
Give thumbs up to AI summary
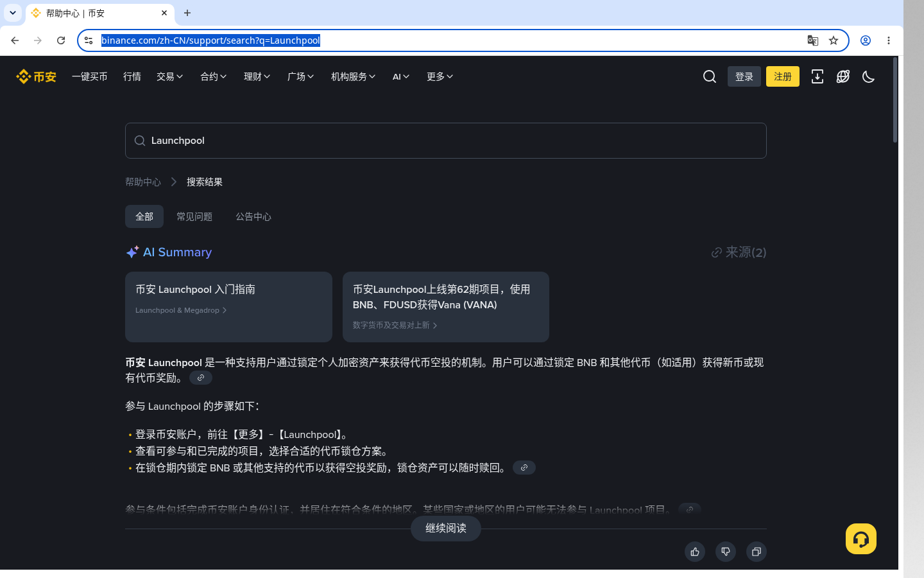[695, 552]
